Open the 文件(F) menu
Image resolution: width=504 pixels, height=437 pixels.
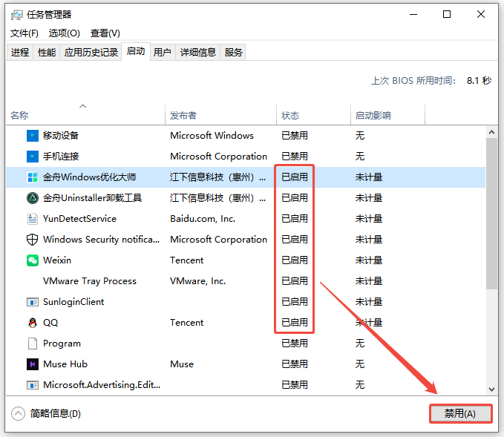24,33
